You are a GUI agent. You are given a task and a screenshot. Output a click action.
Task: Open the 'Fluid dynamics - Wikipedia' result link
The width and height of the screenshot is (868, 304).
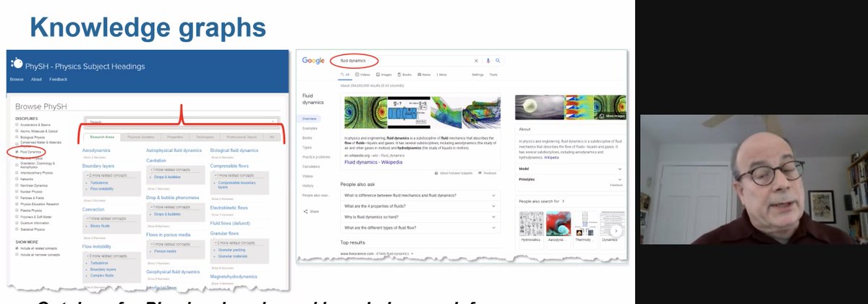(x=373, y=162)
